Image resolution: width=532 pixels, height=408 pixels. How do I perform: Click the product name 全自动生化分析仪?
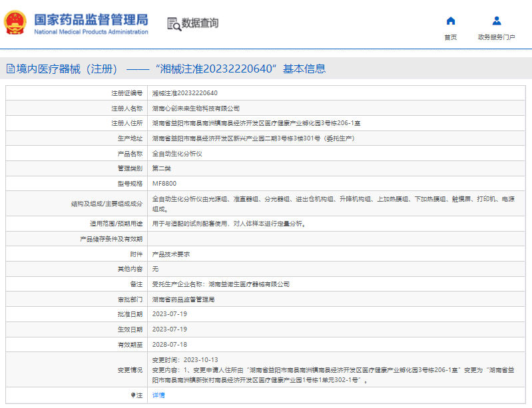(x=177, y=154)
